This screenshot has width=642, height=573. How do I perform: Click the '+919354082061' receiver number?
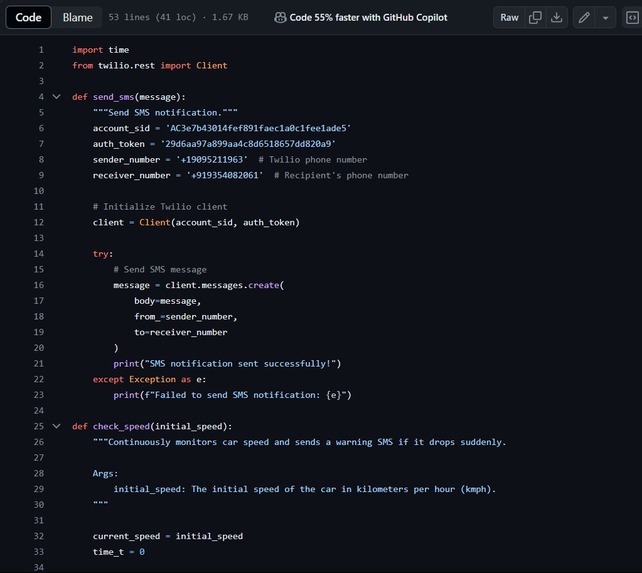pos(225,175)
